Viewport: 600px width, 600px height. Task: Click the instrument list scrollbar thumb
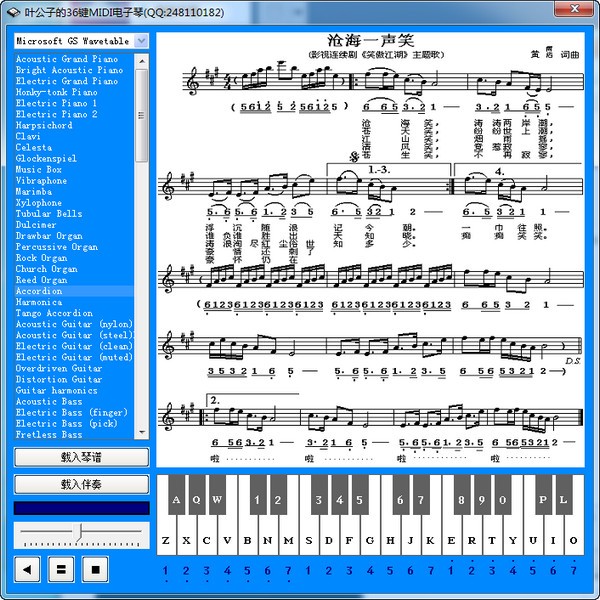(x=142, y=115)
